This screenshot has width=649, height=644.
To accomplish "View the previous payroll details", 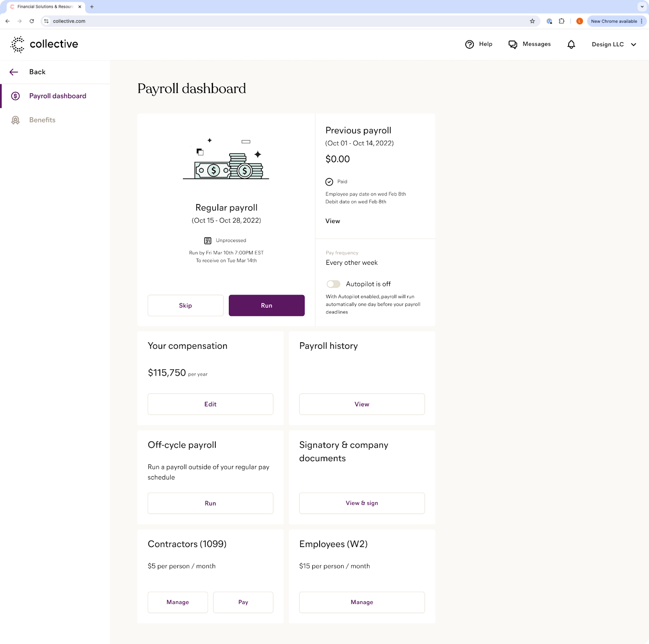I will pyautogui.click(x=333, y=221).
